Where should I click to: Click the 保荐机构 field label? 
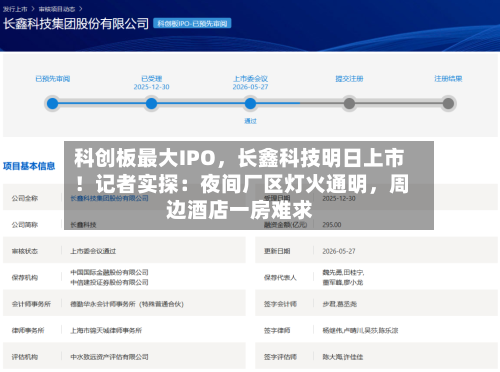(25, 277)
